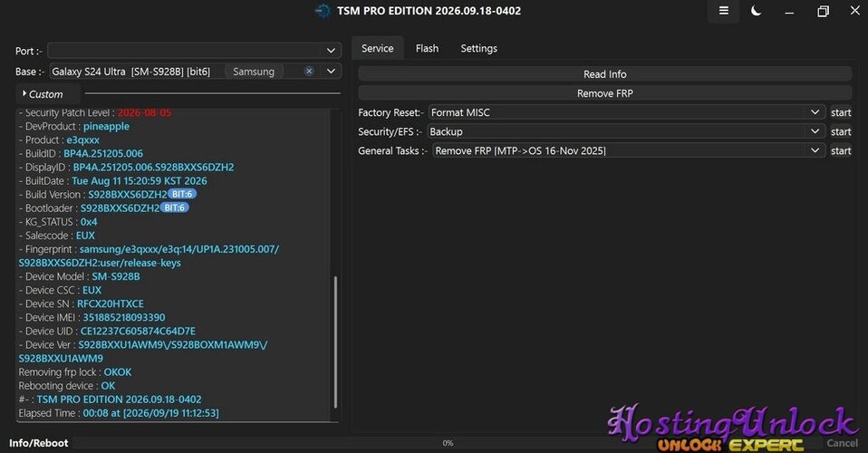Click the DisplayID BP4A.251205.006.S928BXXS6DZH2 value

click(x=153, y=168)
